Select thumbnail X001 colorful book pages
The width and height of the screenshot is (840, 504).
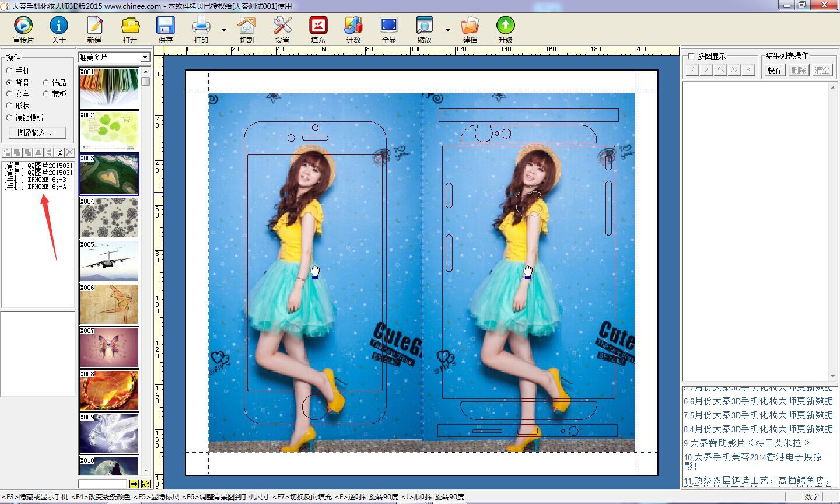[x=109, y=89]
